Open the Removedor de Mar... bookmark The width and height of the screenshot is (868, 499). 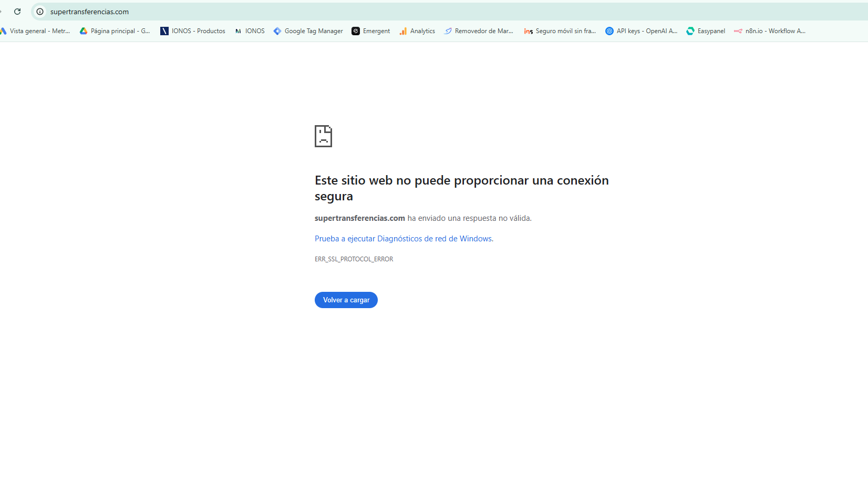[x=479, y=31]
